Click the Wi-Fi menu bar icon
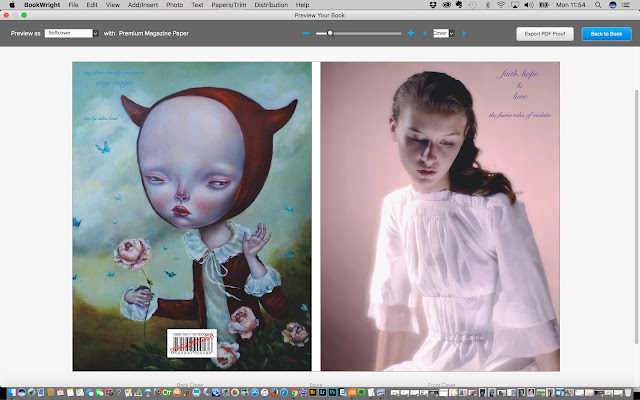The image size is (640, 400). pos(501,5)
